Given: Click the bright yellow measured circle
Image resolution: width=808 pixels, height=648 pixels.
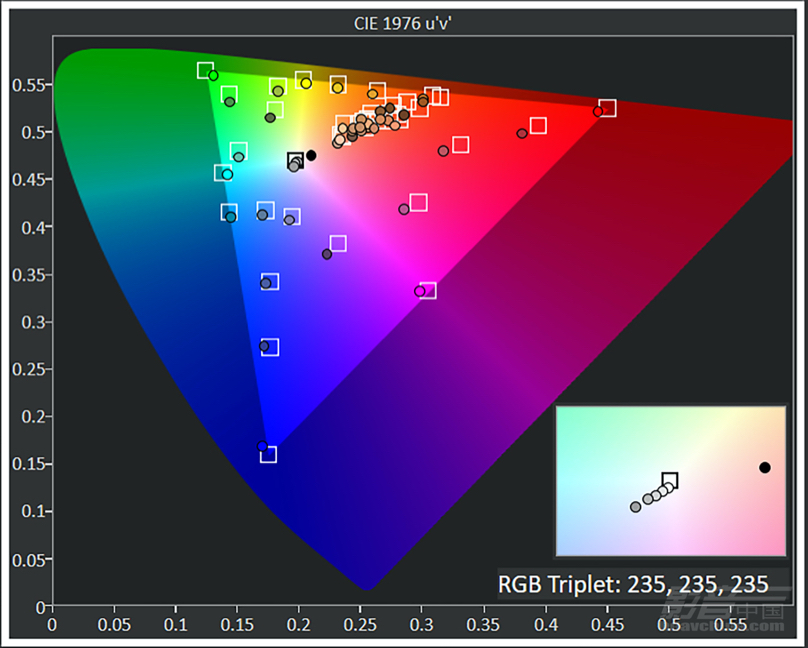Looking at the screenshot, I should 306,83.
